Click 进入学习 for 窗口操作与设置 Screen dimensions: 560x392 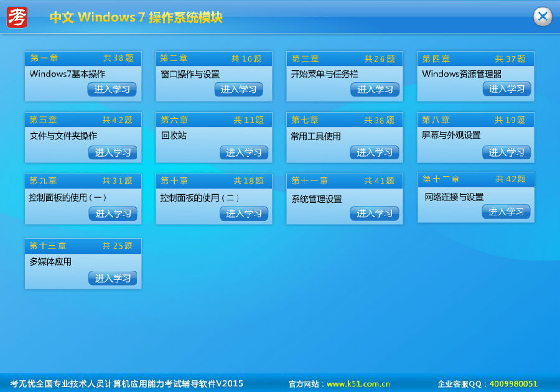pos(238,89)
